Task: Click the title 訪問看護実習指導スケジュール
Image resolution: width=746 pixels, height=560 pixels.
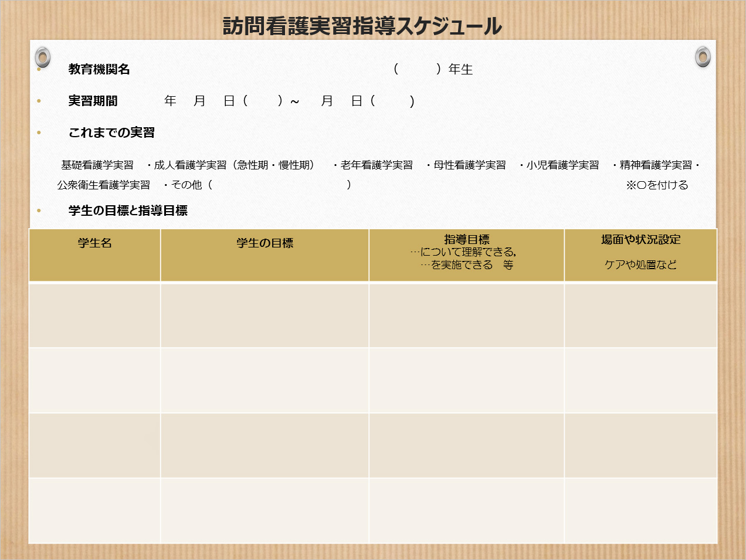Action: 362,26
